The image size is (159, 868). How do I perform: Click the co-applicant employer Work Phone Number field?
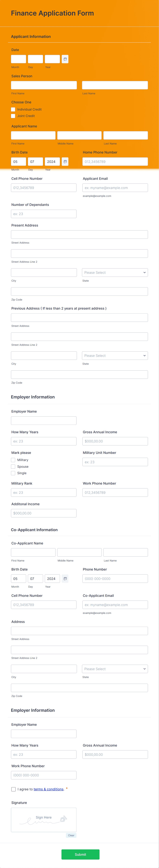click(44, 775)
